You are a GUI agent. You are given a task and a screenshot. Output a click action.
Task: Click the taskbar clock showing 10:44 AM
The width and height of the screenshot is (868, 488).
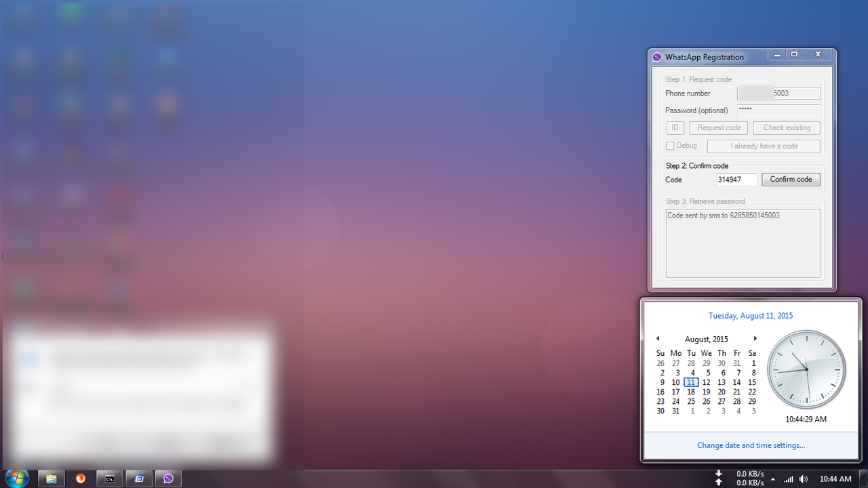coord(835,479)
